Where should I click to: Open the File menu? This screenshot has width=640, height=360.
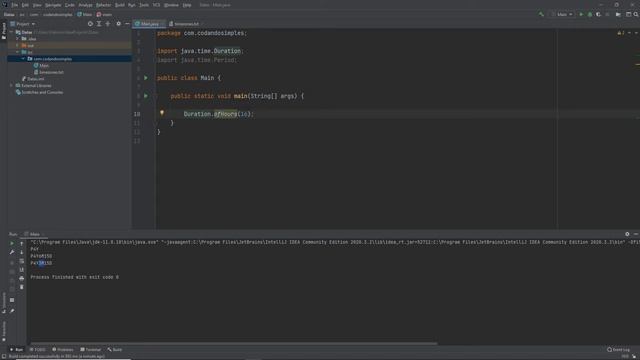[x=15, y=5]
